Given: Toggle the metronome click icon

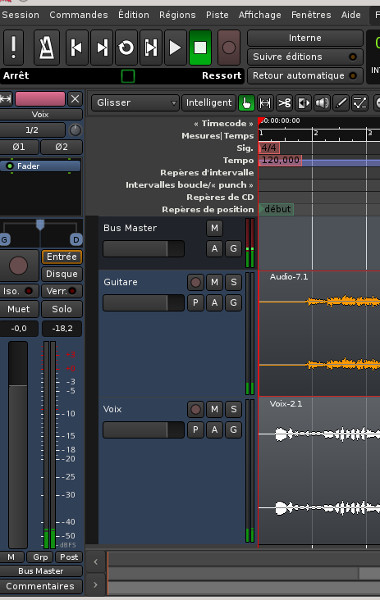Looking at the screenshot, I should (x=47, y=48).
